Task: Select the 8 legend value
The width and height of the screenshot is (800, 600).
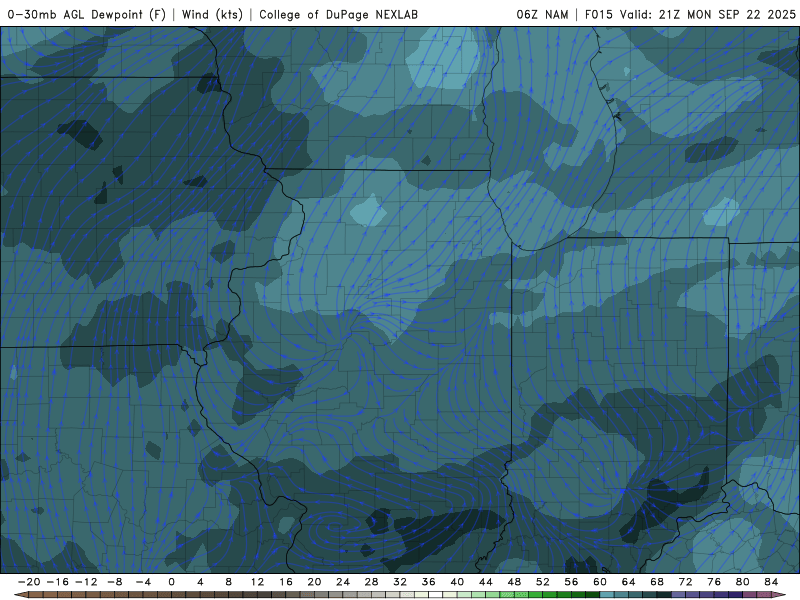Action: point(229,582)
